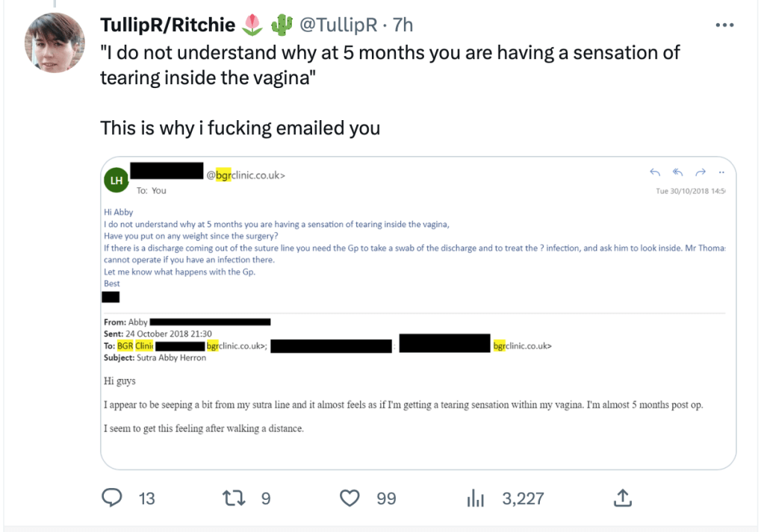The height and width of the screenshot is (532, 764).
Task: Click the 'This is why' tweet text
Action: coord(240,128)
